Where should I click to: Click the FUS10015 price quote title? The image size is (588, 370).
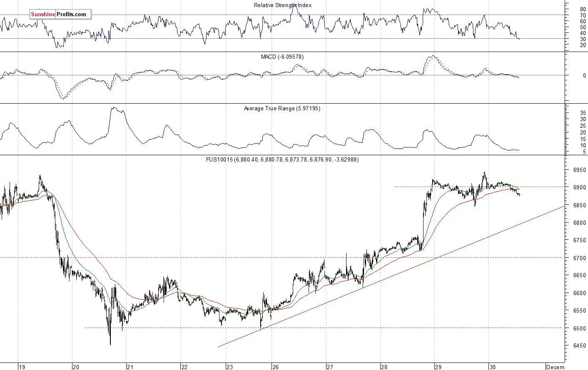point(282,160)
